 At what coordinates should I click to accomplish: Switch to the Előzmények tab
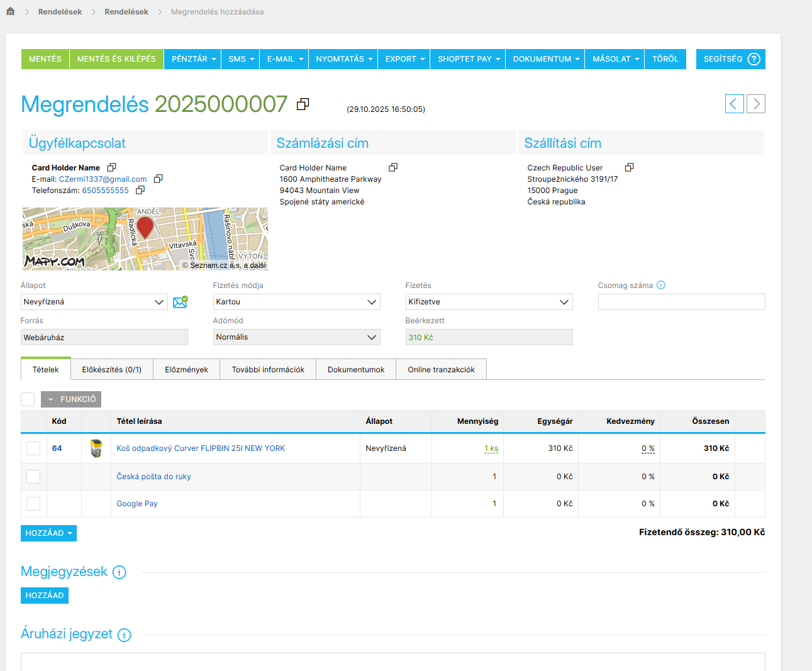click(x=186, y=370)
